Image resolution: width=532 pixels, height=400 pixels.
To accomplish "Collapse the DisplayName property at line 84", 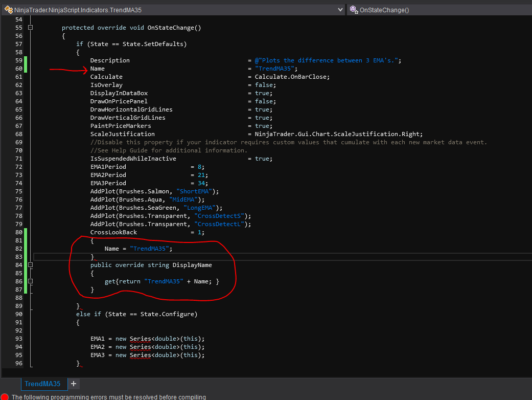I will [30, 265].
